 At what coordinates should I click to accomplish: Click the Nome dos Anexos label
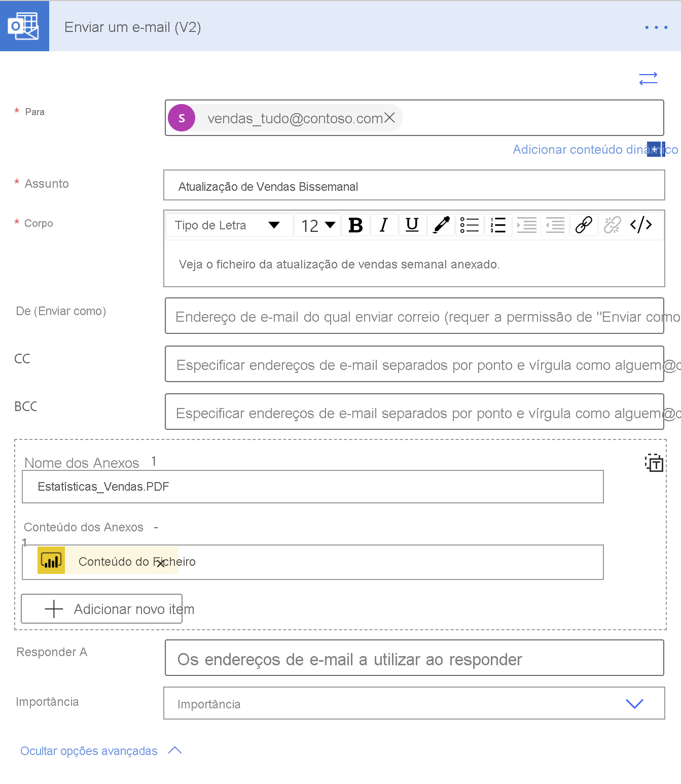[82, 463]
